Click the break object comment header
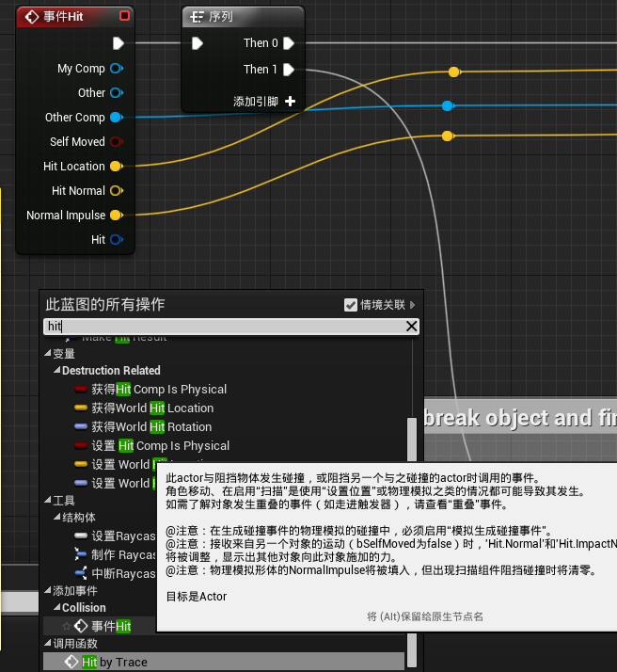Viewport: 617px width, 672px height. pos(520,417)
